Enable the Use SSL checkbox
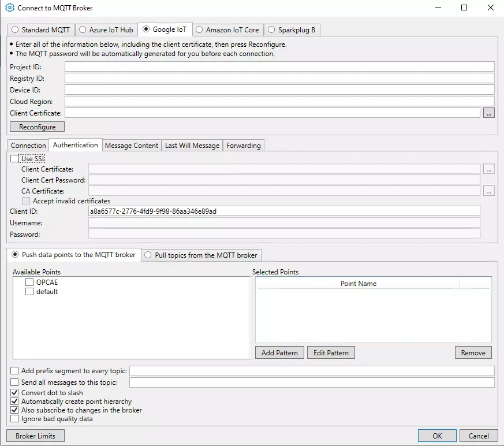504x446 pixels. 14,158
